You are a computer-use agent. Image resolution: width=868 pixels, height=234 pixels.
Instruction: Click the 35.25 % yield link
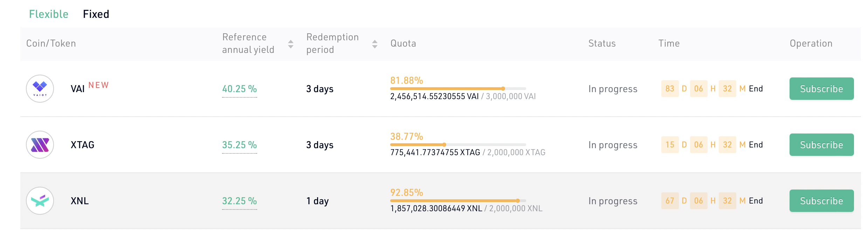pos(240,145)
